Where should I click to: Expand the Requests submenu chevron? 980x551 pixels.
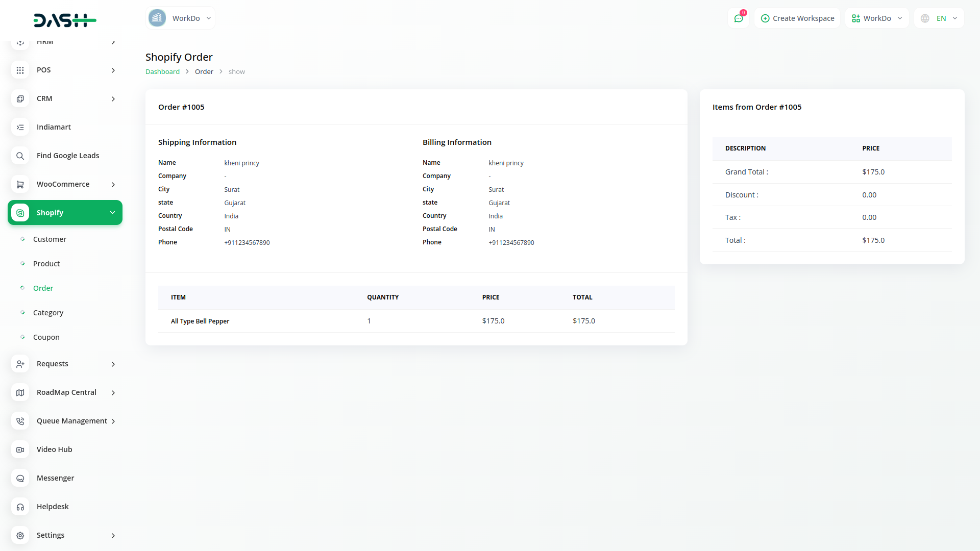(x=113, y=364)
